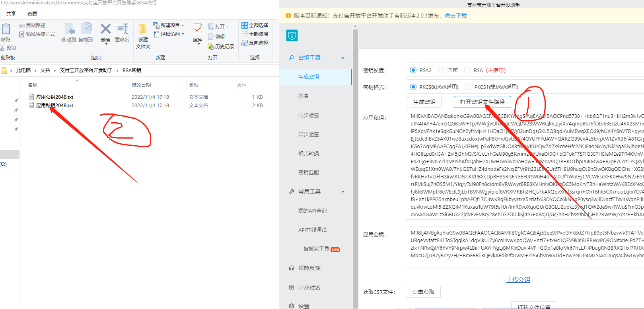Click the 开放社区 sidebar item
The height and width of the screenshot is (309, 644).
click(x=305, y=287)
